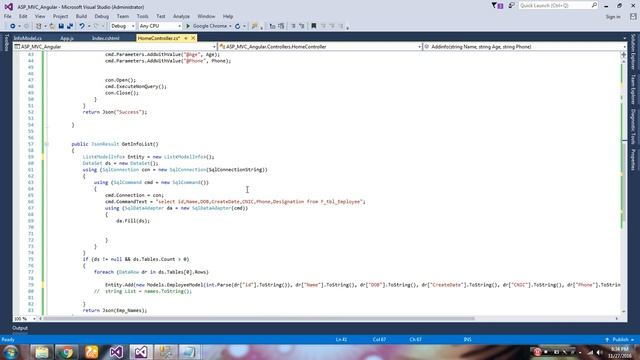Switch to the App.js tab

[x=67, y=38]
